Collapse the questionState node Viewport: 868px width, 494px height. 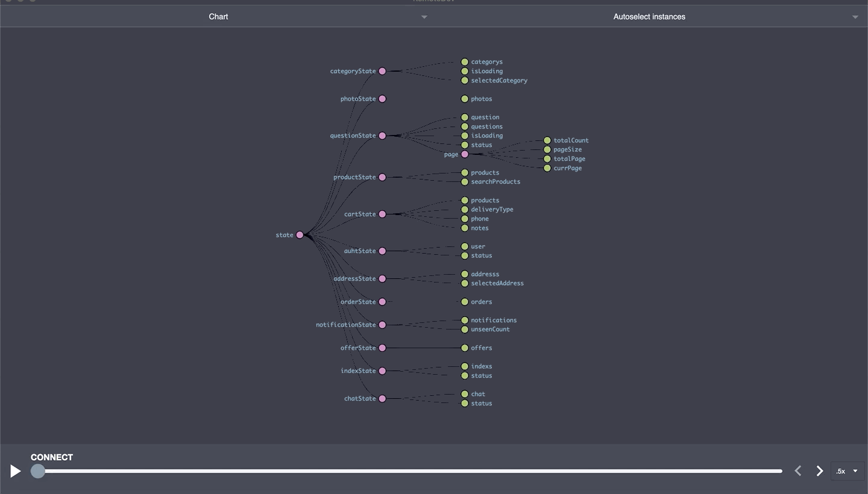click(382, 136)
